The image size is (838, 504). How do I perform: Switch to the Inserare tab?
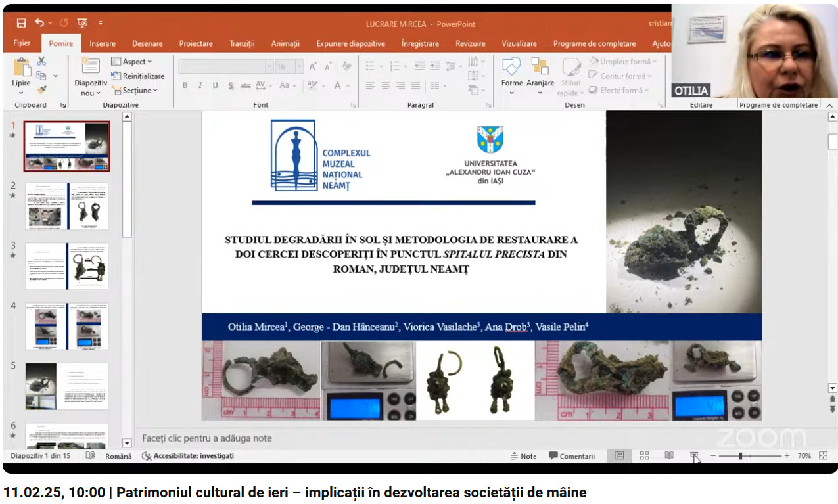coord(103,43)
